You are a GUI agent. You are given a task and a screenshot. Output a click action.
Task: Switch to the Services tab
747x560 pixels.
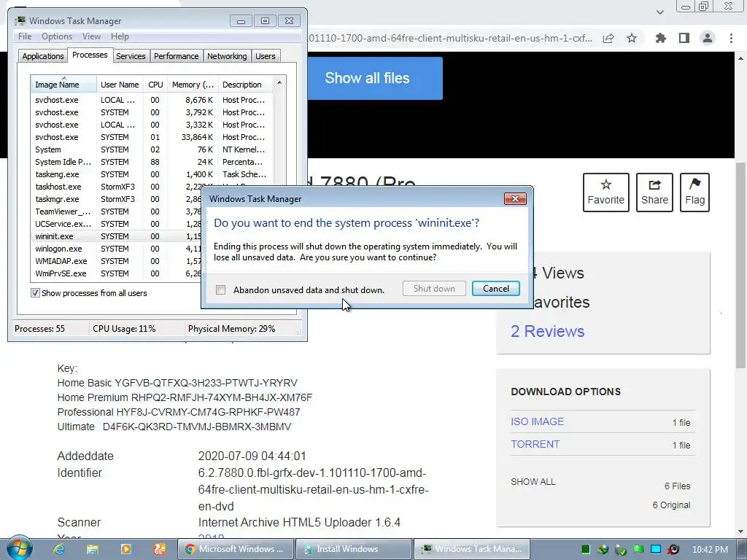click(131, 56)
